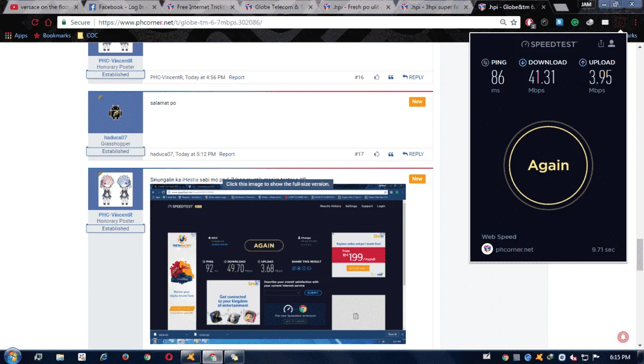Launch Firefox from the taskbar
Viewport: 644px width, 364px height.
coord(125,356)
